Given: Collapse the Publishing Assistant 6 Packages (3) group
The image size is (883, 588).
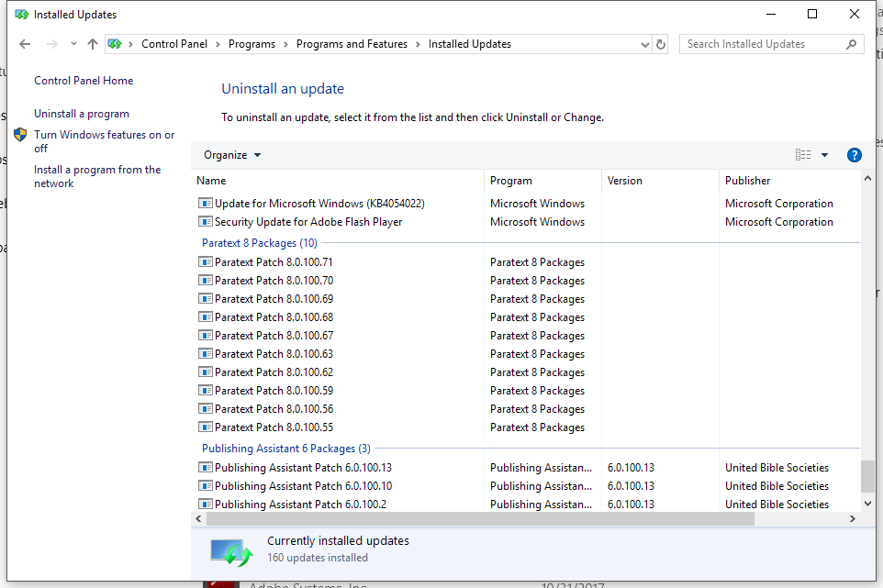Looking at the screenshot, I should 286,449.
